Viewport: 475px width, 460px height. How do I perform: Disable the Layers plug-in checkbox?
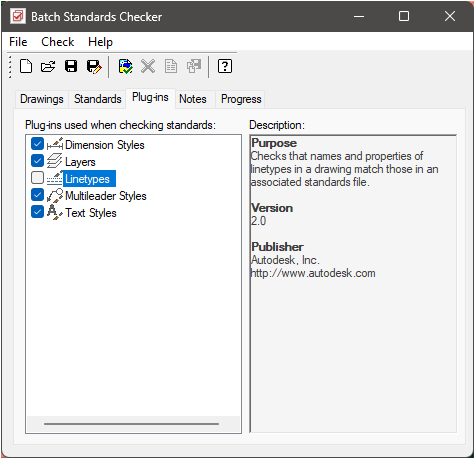(37, 161)
